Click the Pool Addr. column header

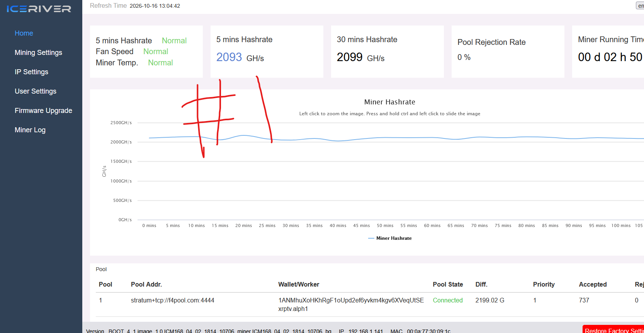pyautogui.click(x=146, y=285)
